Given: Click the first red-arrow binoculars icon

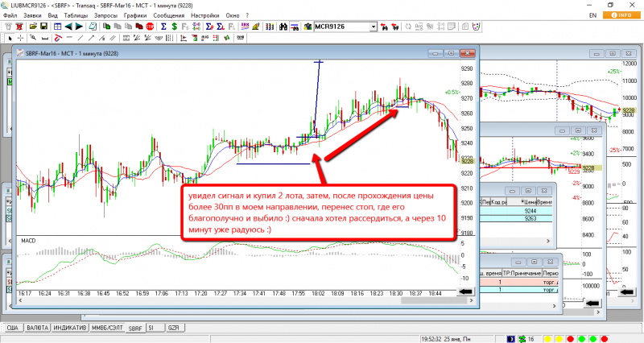Looking at the screenshot, I should click(385, 27).
